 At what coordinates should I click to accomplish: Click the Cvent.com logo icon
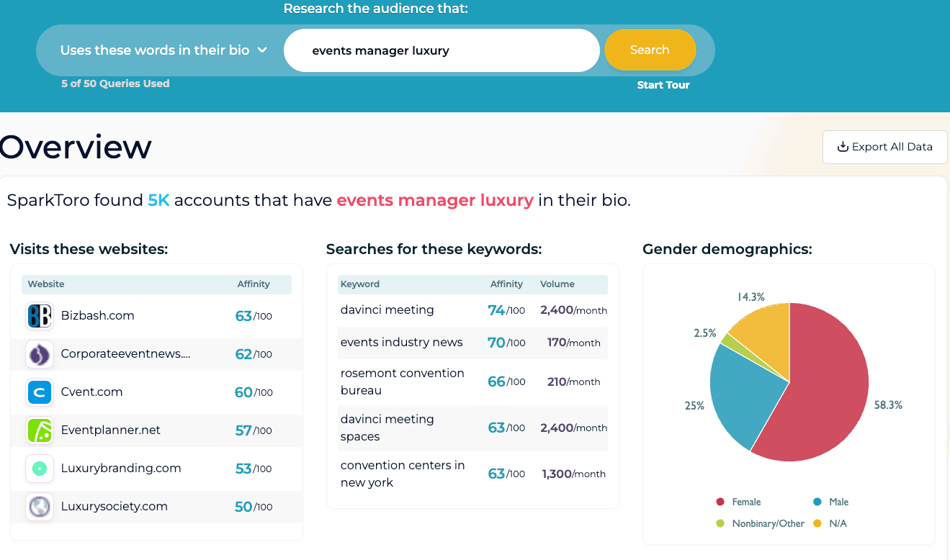click(40, 392)
